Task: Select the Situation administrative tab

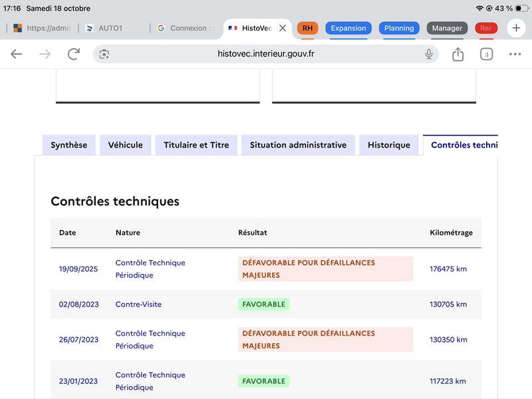Action: [x=298, y=145]
